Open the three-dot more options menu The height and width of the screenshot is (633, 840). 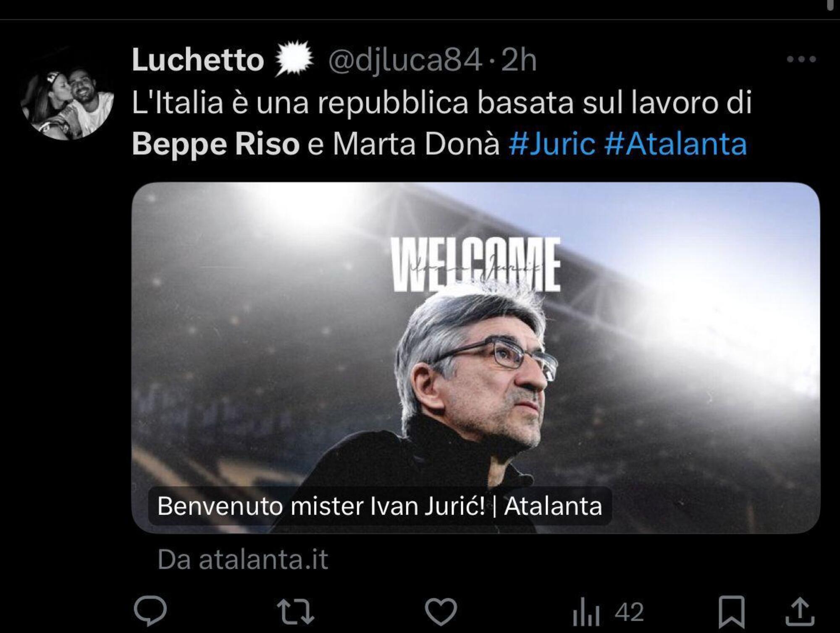click(801, 59)
